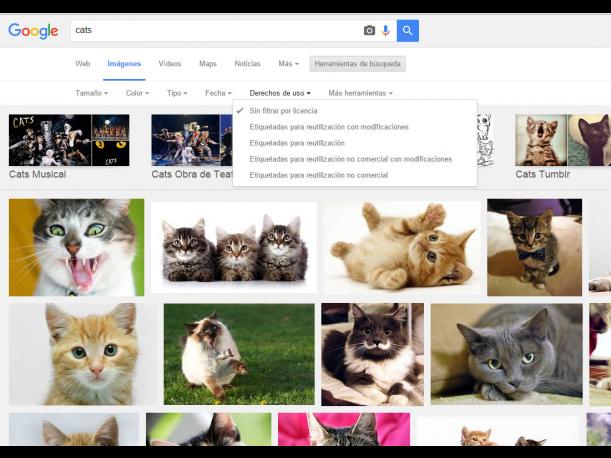Open the Tamaño filter dropdown

pos(92,93)
